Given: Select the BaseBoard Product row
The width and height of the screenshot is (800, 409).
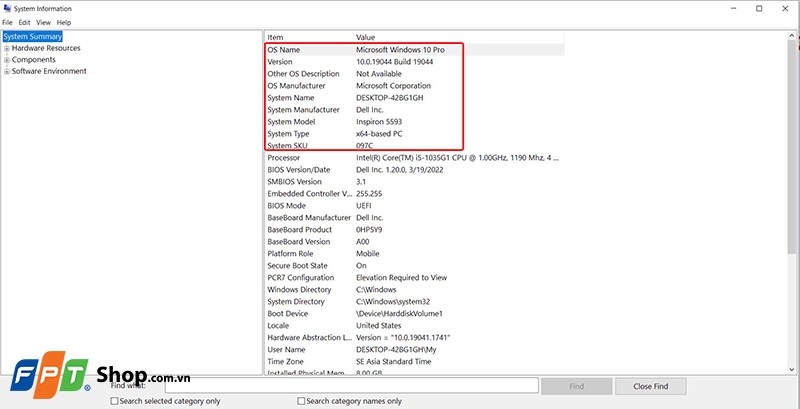Looking at the screenshot, I should [x=414, y=229].
